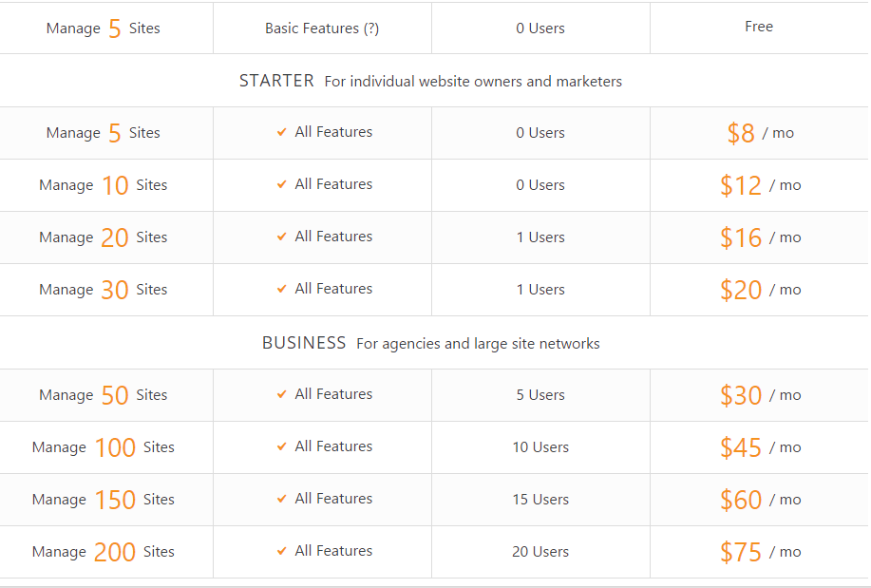The image size is (871, 588).
Task: Pick the $20 / mo plan price
Action: pos(761,290)
